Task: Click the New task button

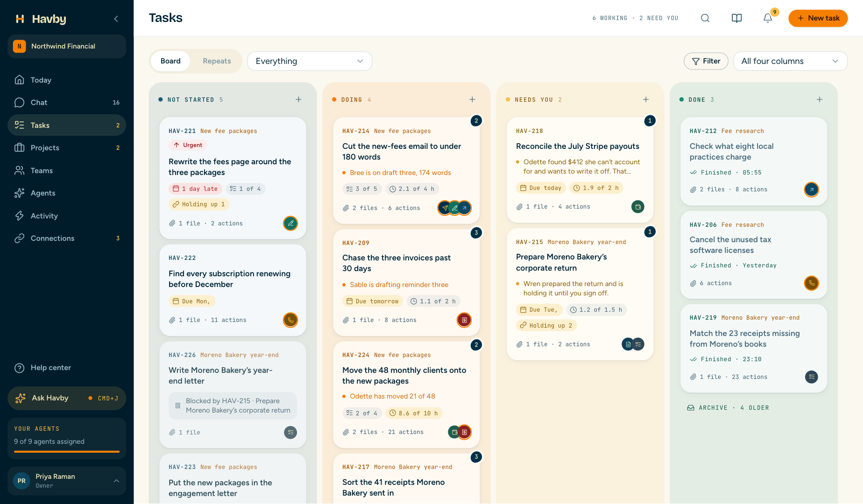Action: pos(818,18)
